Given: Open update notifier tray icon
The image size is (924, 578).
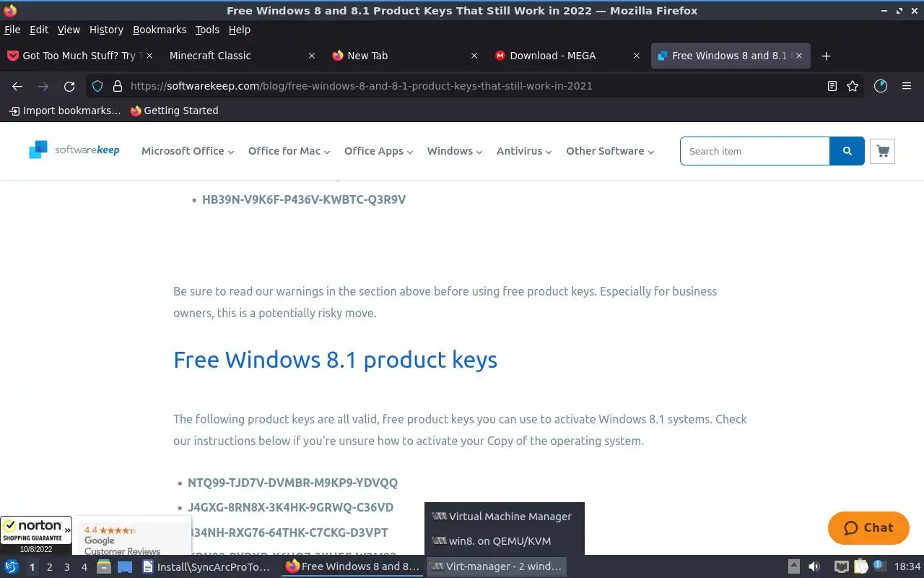Looking at the screenshot, I should (879, 566).
